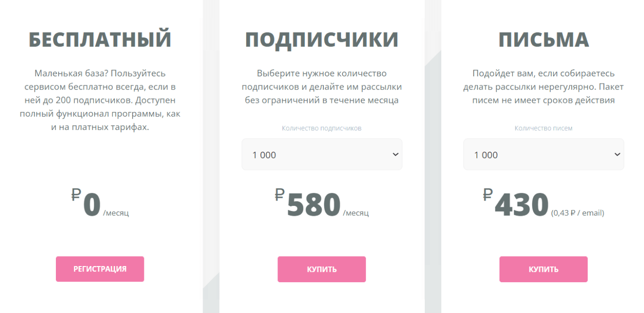Click the (0,43 ₽ / email) label
Viewport: 644px width, 313px height.
pyautogui.click(x=578, y=213)
